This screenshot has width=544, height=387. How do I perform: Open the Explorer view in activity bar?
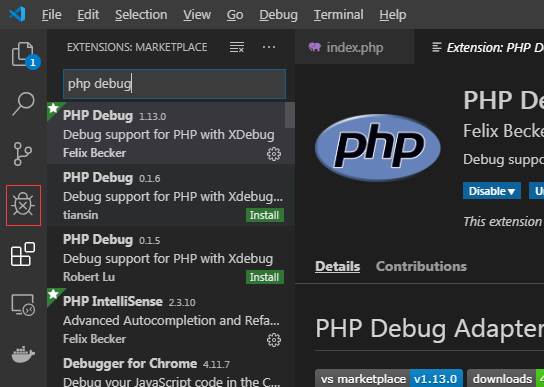click(x=23, y=54)
